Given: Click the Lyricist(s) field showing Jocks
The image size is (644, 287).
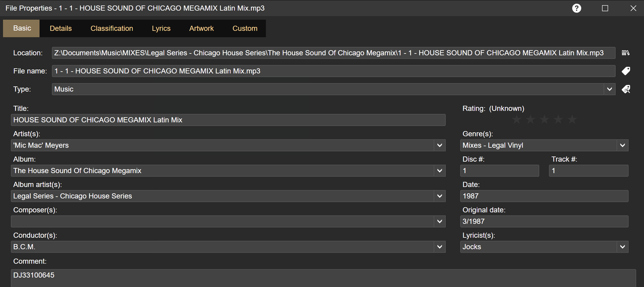Looking at the screenshot, I should [x=539, y=247].
